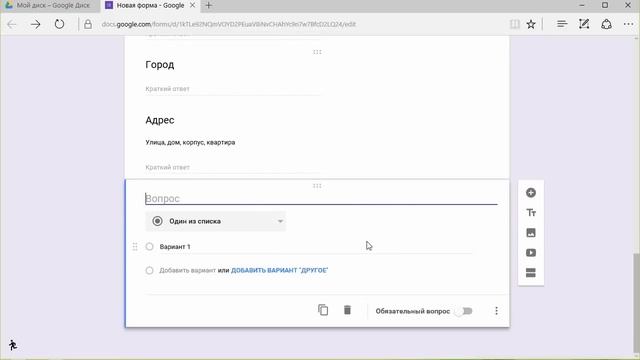This screenshot has width=640, height=360.
Task: Select the Город question title
Action: tap(160, 65)
